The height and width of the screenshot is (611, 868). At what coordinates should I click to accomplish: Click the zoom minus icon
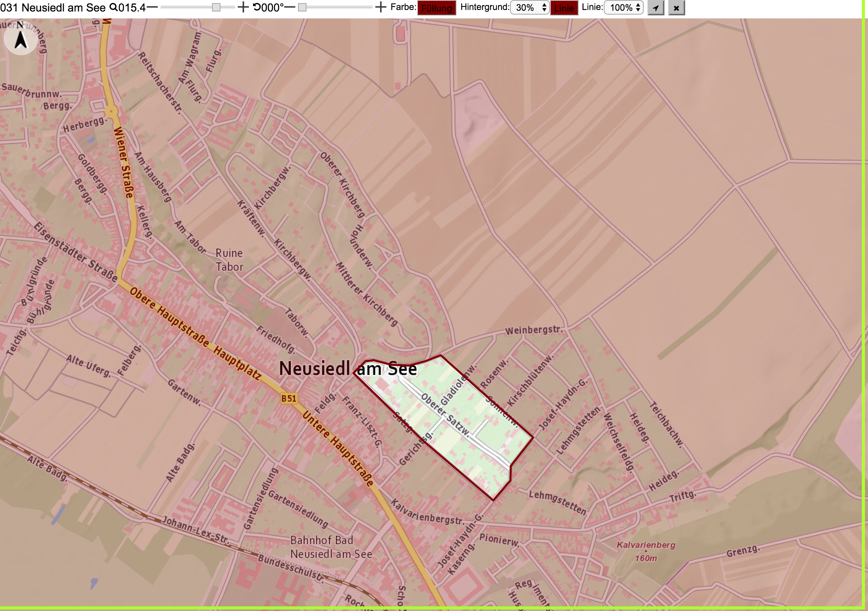tap(152, 7)
